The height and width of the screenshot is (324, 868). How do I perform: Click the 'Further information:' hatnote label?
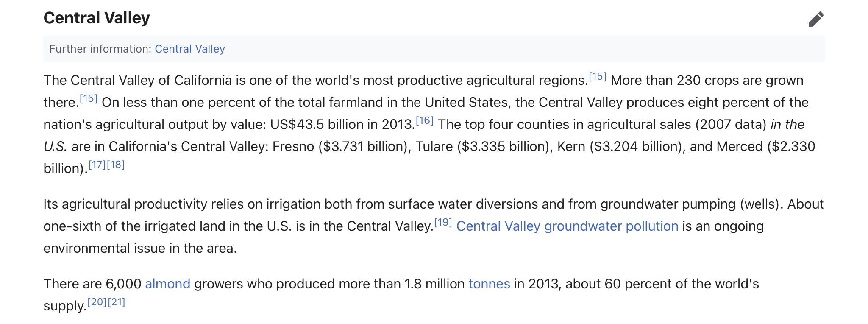(x=100, y=49)
